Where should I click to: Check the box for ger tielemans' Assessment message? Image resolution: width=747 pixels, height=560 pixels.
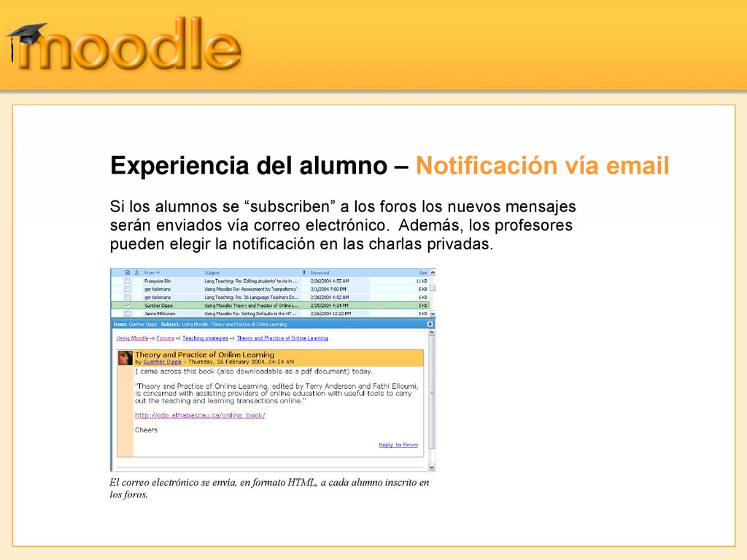click(x=127, y=289)
